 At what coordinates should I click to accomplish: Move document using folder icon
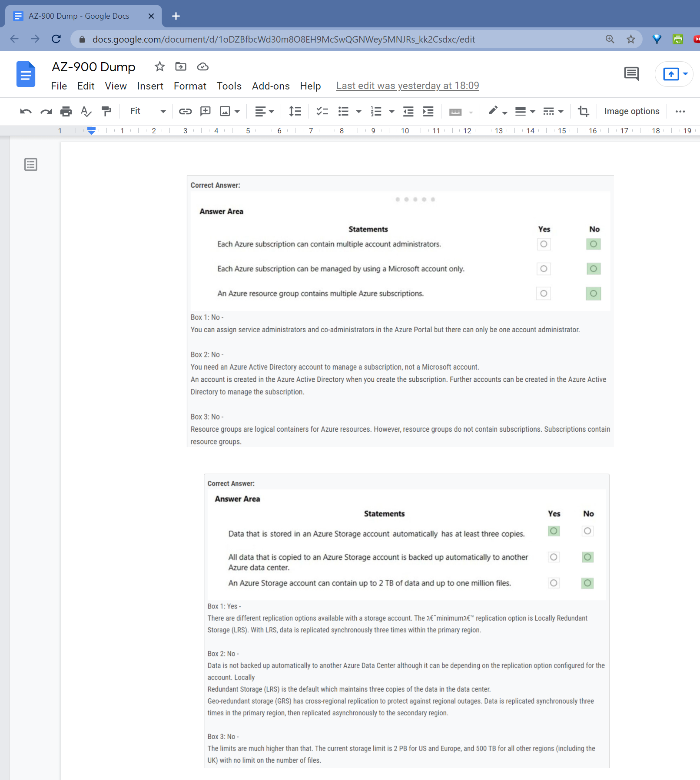[181, 66]
